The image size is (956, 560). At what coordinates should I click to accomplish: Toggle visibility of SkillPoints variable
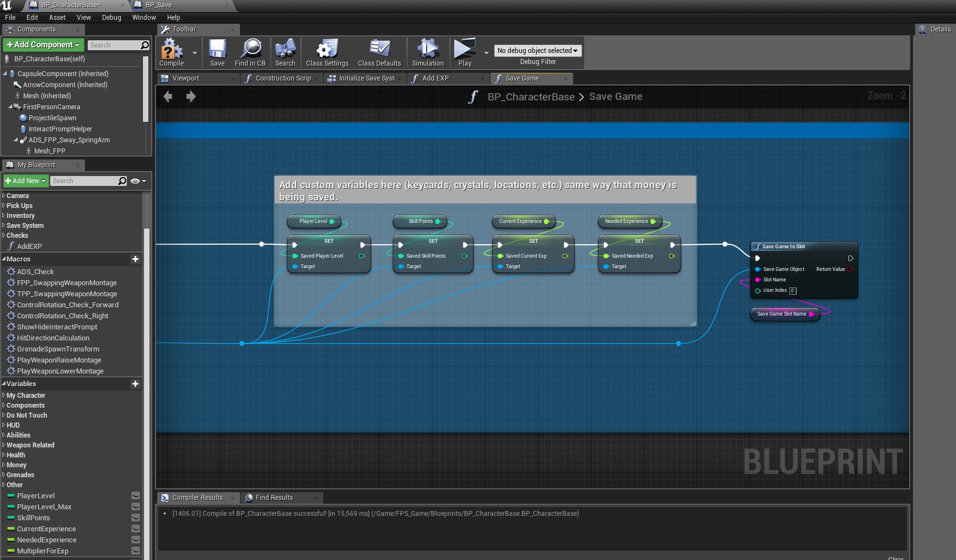[x=136, y=518]
